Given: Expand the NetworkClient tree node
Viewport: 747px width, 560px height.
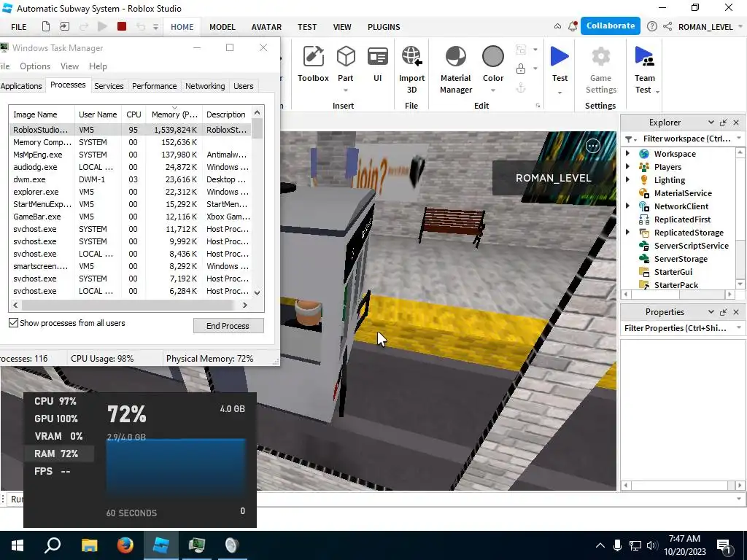Looking at the screenshot, I should coord(628,206).
